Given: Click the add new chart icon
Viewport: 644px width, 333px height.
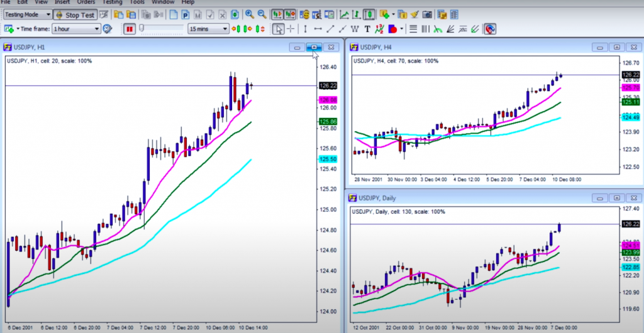Looking at the screenshot, I should coord(9,29).
